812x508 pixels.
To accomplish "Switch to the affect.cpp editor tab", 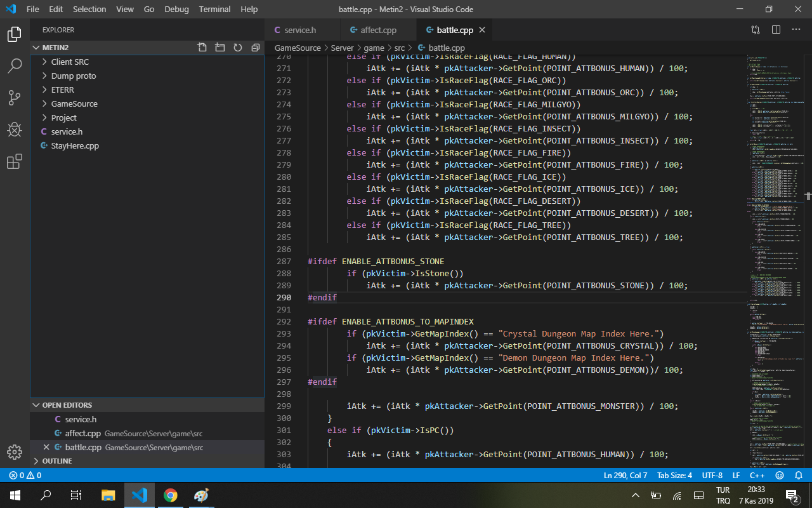I will (x=379, y=30).
